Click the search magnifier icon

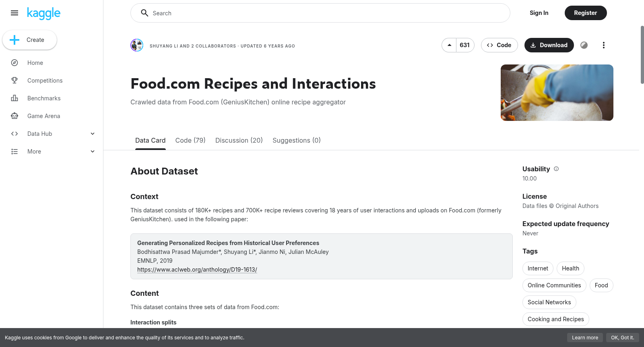(144, 13)
